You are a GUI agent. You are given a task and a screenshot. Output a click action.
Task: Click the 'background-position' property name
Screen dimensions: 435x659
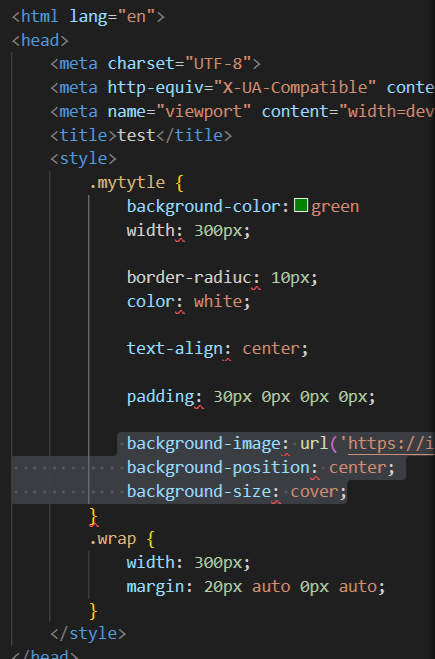[x=218, y=468]
